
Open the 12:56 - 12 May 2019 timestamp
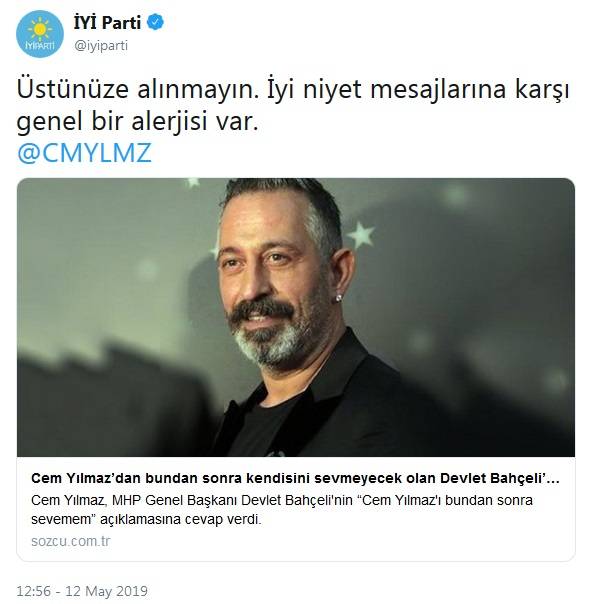coord(82,591)
